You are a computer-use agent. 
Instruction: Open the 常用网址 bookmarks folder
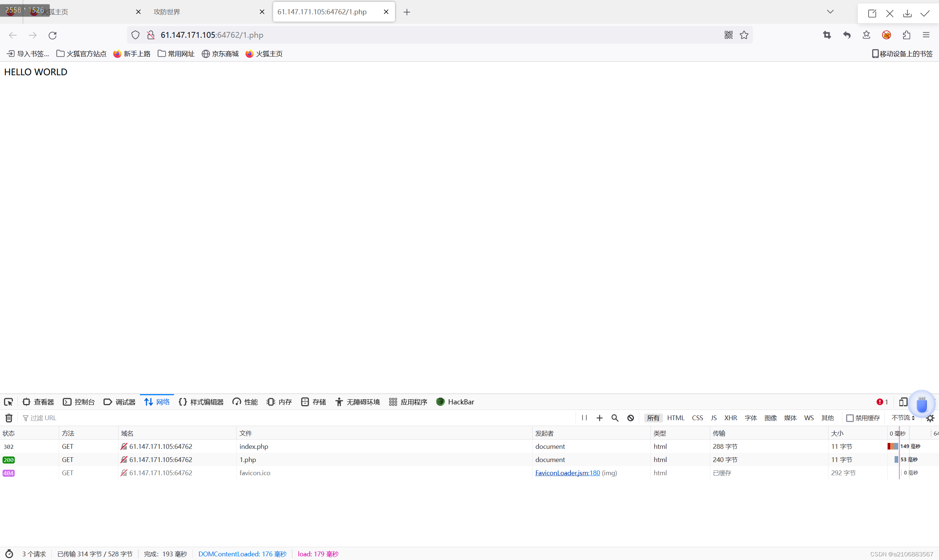click(x=176, y=54)
